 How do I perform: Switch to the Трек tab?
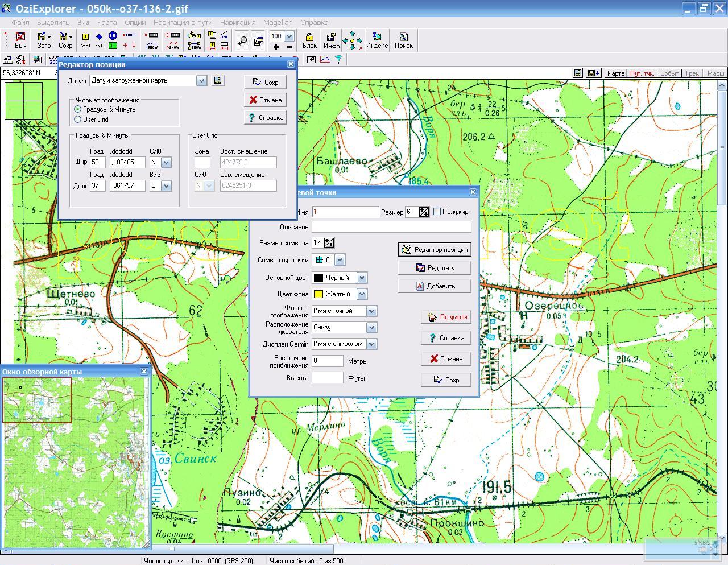coord(692,73)
